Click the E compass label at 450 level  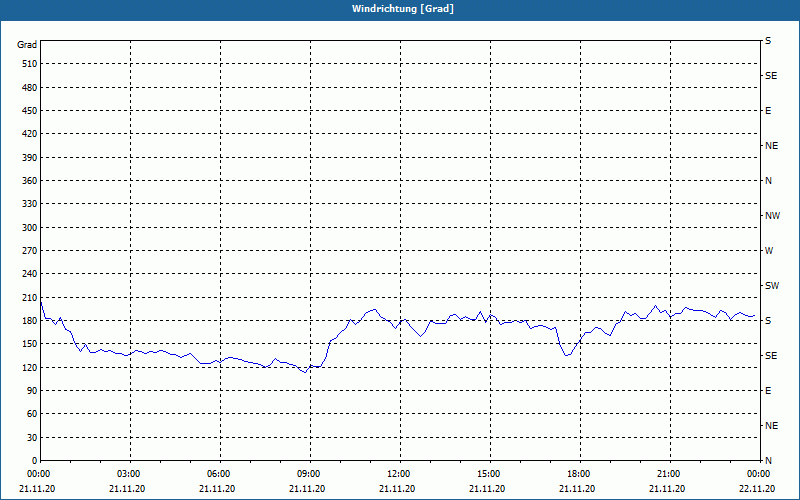[768, 111]
